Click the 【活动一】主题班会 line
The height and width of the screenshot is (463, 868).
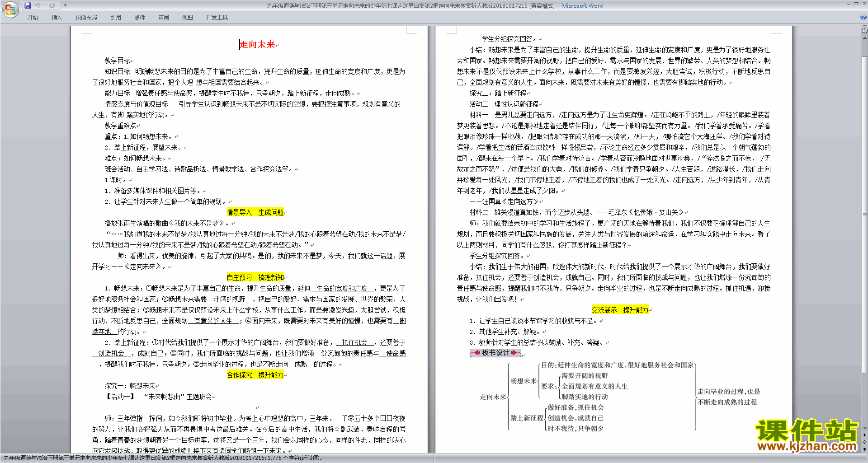(x=158, y=397)
